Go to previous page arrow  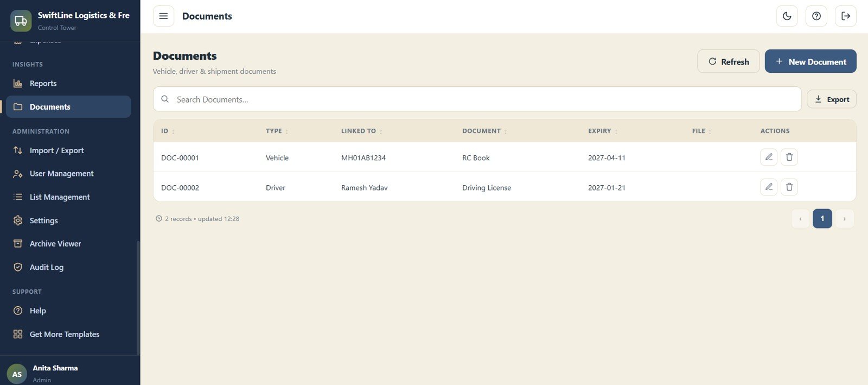(x=800, y=218)
